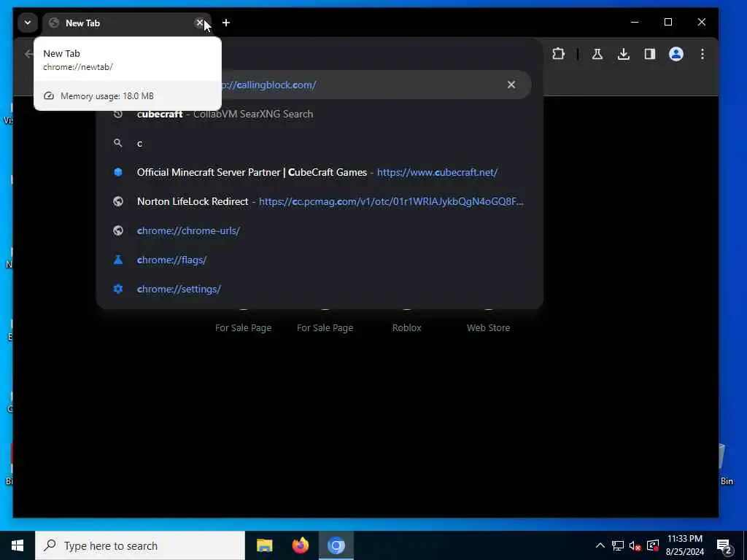Open File Explorer from taskbar
Image resolution: width=747 pixels, height=560 pixels.
coord(264,545)
